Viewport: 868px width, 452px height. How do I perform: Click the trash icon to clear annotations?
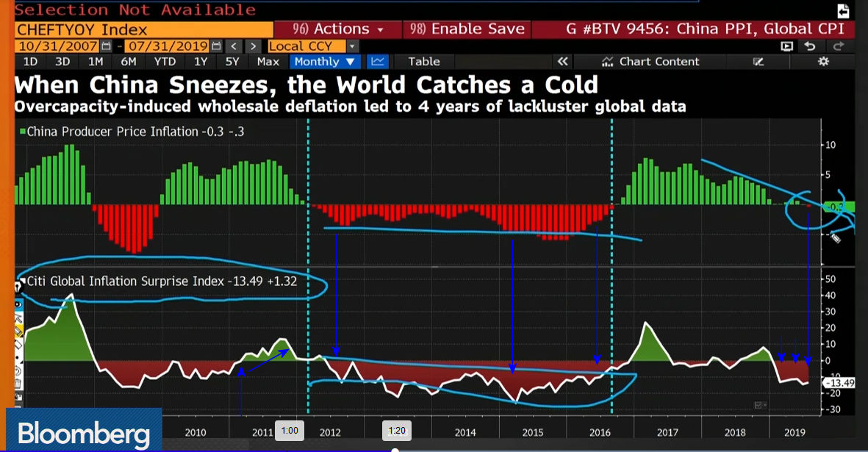click(x=18, y=384)
